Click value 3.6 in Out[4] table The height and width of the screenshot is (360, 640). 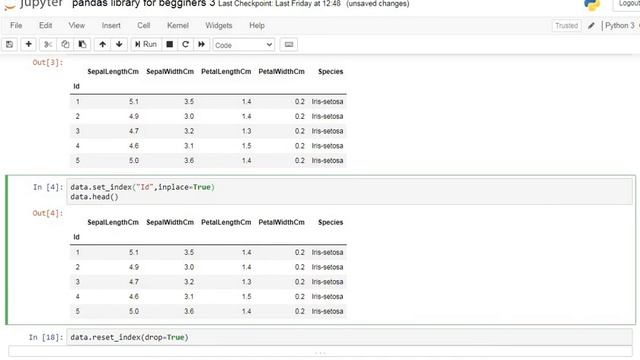[x=189, y=311]
